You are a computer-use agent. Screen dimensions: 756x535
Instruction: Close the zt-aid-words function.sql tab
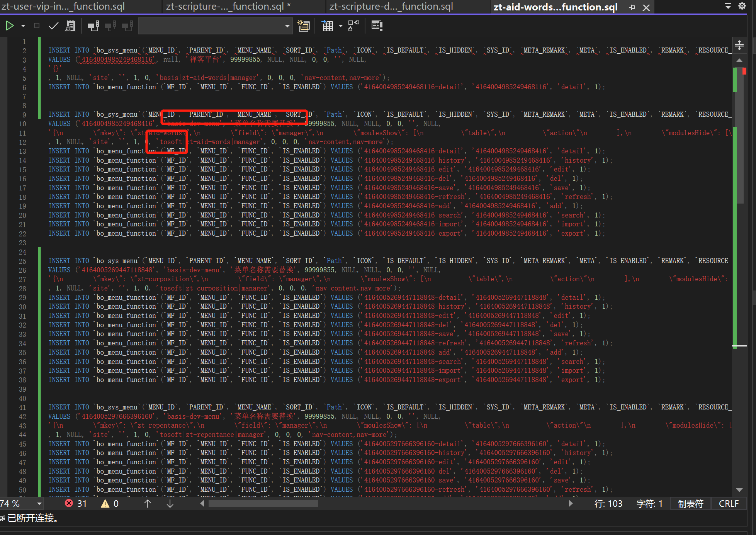pos(646,7)
